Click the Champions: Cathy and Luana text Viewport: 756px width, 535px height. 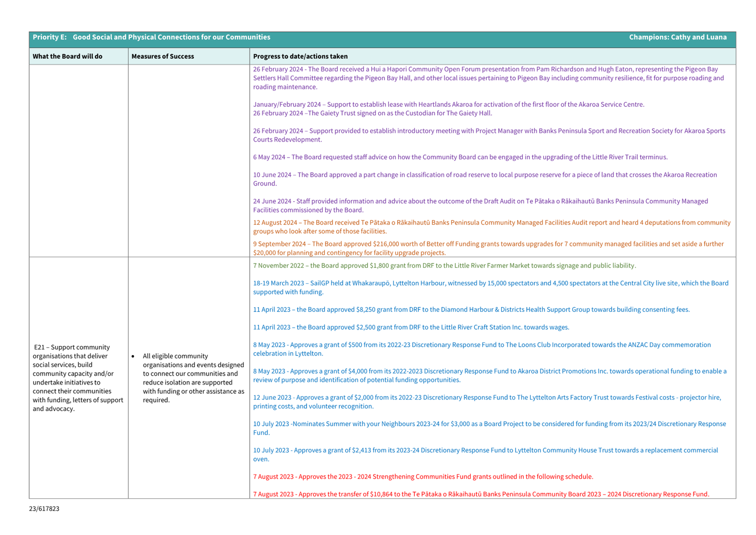[677, 37]
